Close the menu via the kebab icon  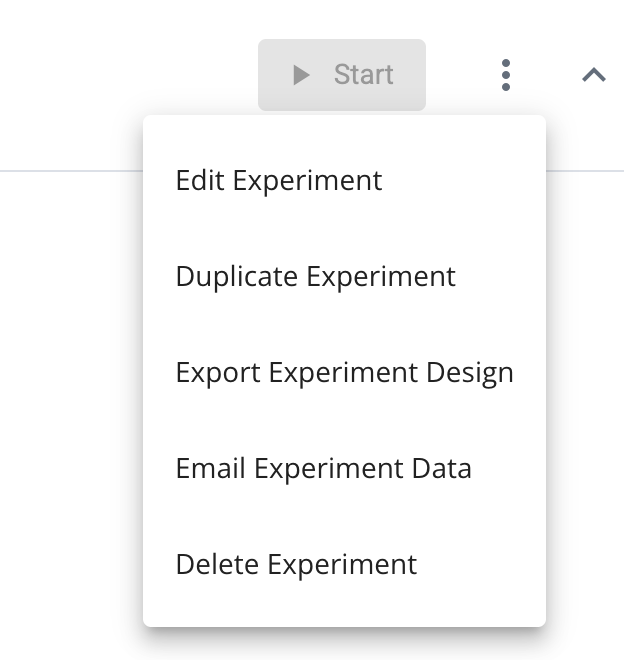coord(506,75)
